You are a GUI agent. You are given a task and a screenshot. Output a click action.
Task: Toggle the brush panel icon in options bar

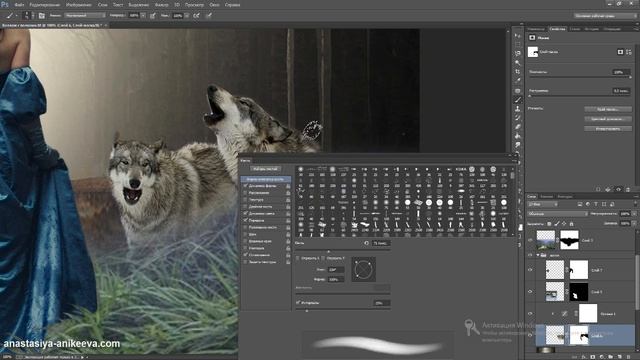point(42,16)
